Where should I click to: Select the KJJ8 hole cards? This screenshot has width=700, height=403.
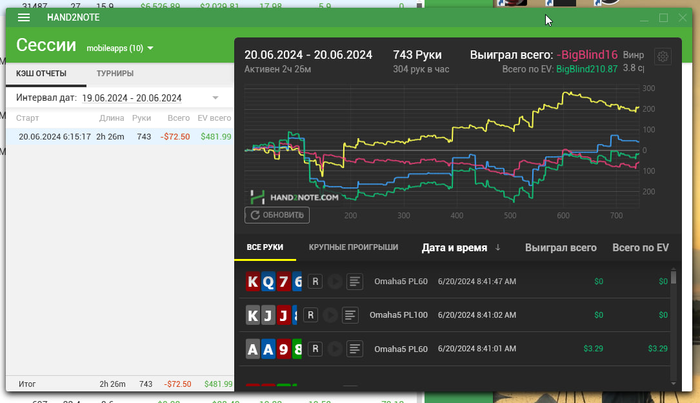[271, 316]
